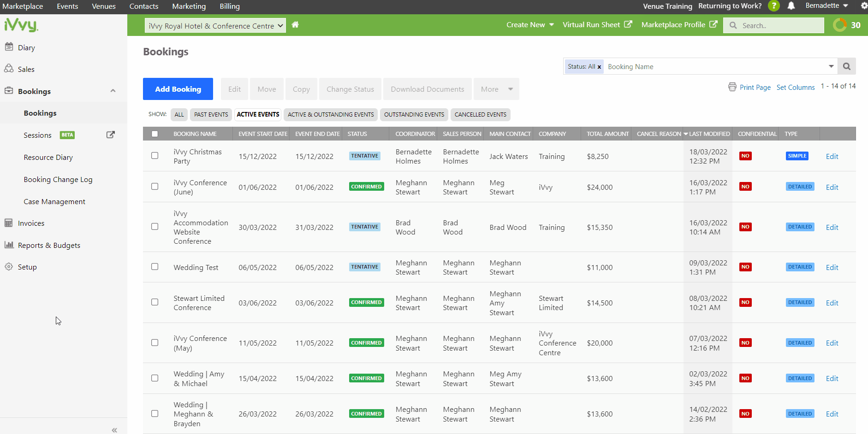Open Sessions in external window icon

click(x=111, y=135)
